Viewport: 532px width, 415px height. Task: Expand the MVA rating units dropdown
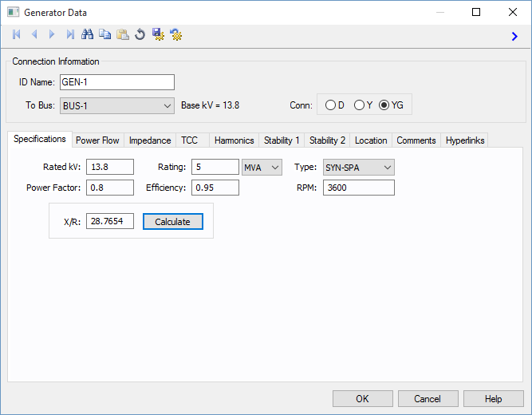pyautogui.click(x=262, y=167)
